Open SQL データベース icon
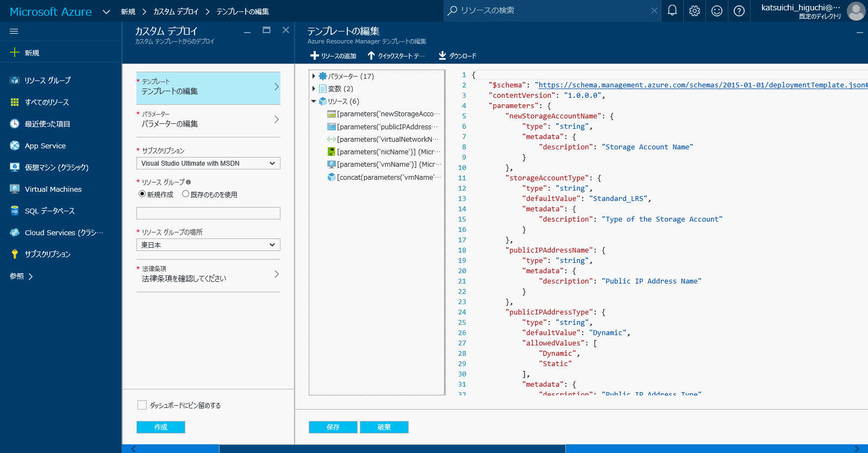The width and height of the screenshot is (868, 453). (x=15, y=211)
